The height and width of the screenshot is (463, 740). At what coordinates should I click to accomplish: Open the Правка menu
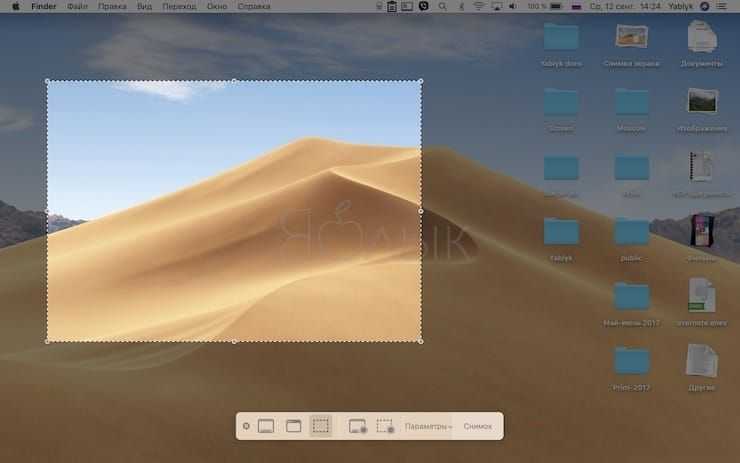coord(112,6)
